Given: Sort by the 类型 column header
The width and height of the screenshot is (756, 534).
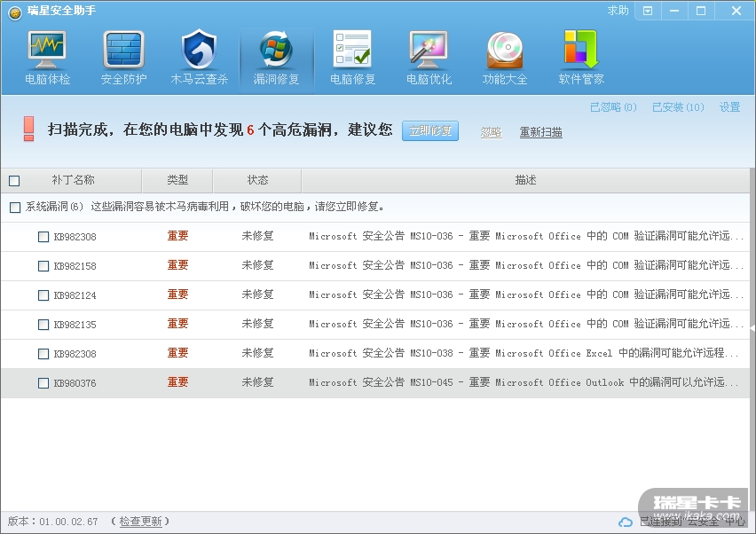Looking at the screenshot, I should pyautogui.click(x=177, y=180).
